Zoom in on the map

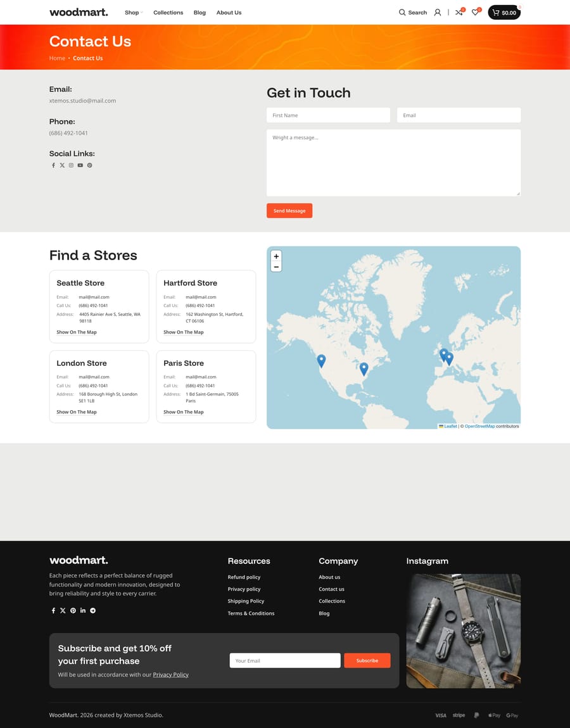click(x=276, y=256)
